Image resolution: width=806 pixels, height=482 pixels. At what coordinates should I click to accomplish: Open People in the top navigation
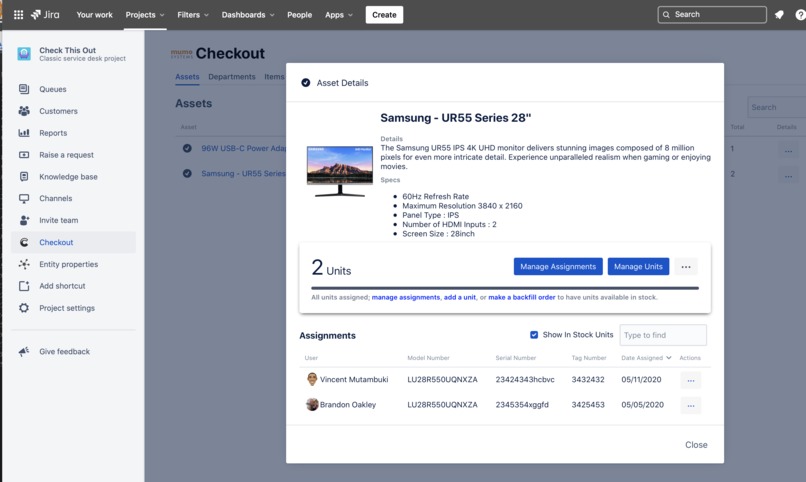pos(300,14)
